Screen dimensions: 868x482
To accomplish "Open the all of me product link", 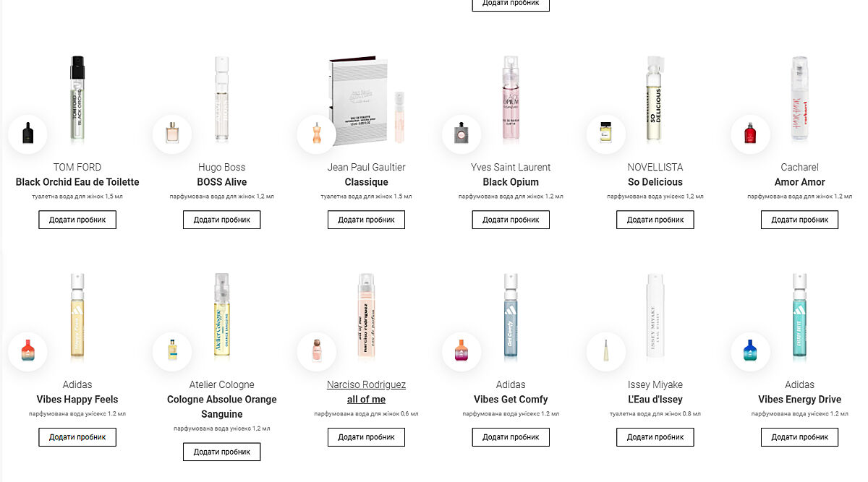I will [366, 400].
